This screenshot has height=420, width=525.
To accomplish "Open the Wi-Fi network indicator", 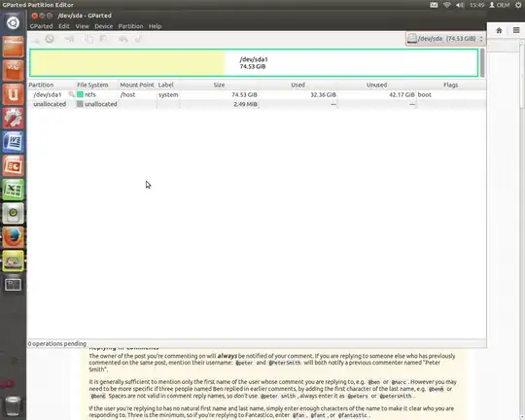I will click(x=446, y=5).
